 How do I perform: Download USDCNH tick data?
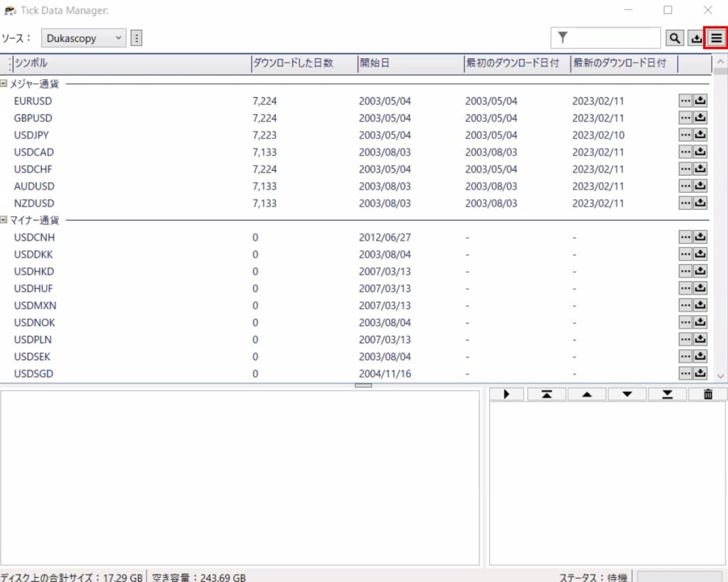click(x=700, y=237)
